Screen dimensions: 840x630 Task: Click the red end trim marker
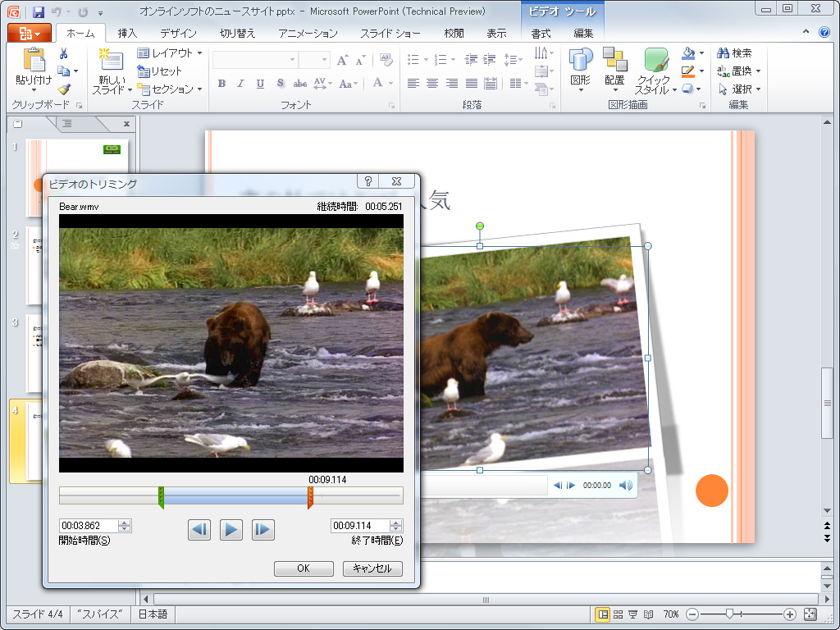[310, 496]
